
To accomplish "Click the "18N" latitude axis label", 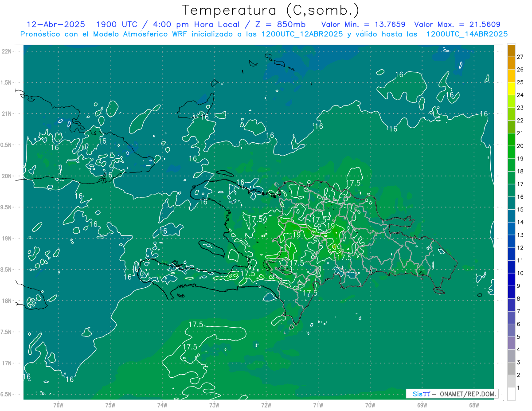I will click(7, 301).
